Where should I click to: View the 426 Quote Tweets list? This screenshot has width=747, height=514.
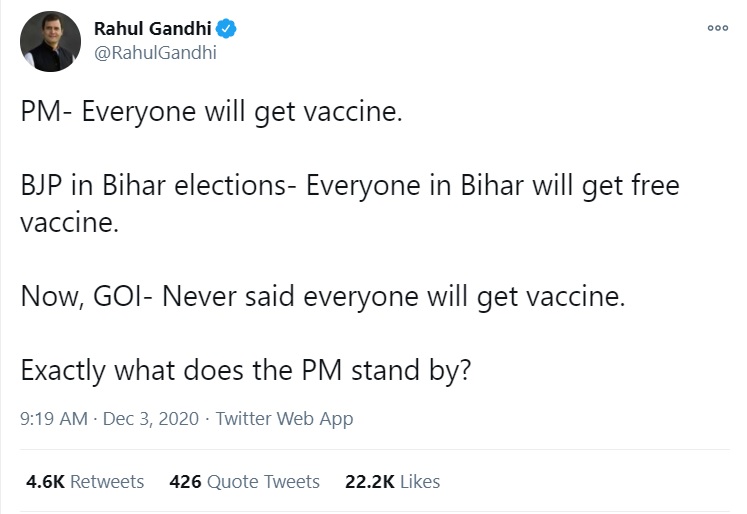245,481
